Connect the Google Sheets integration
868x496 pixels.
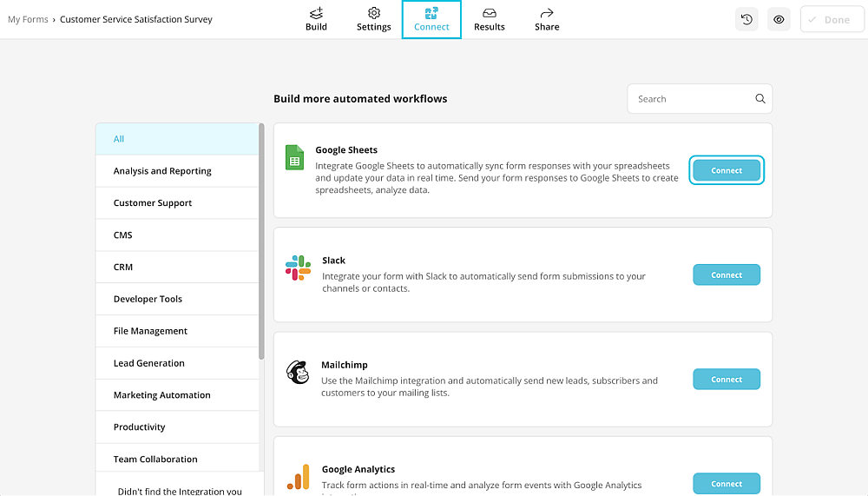[727, 170]
